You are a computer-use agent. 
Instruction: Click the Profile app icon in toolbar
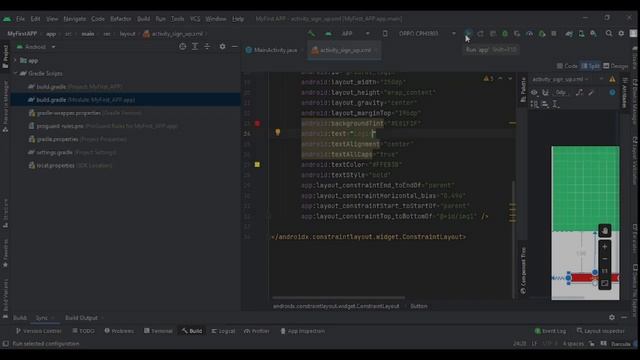(x=529, y=33)
